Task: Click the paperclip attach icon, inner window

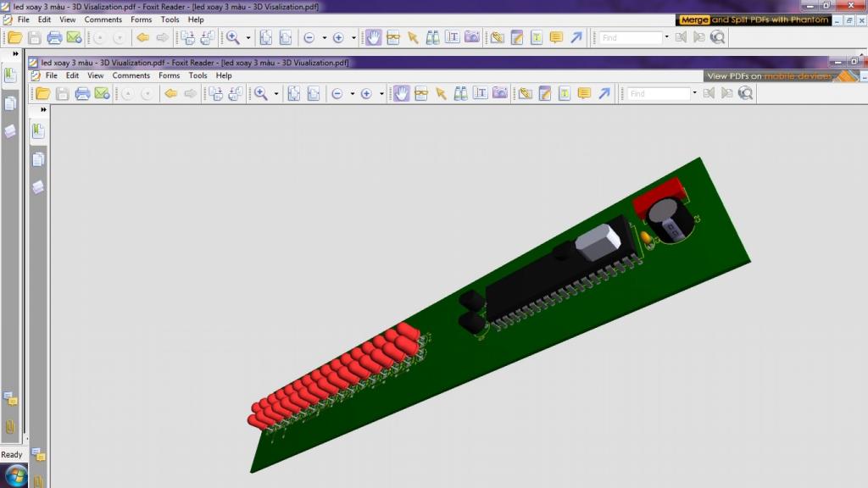Action: click(526, 93)
